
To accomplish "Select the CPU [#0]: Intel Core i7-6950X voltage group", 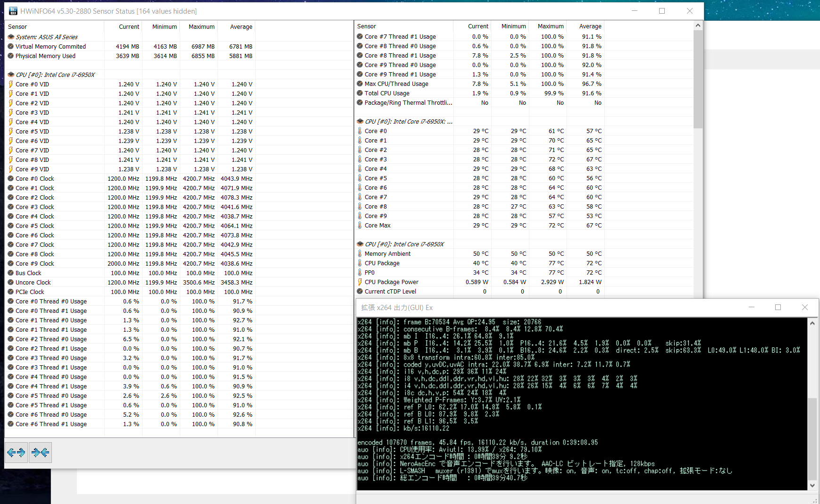I will pos(55,75).
